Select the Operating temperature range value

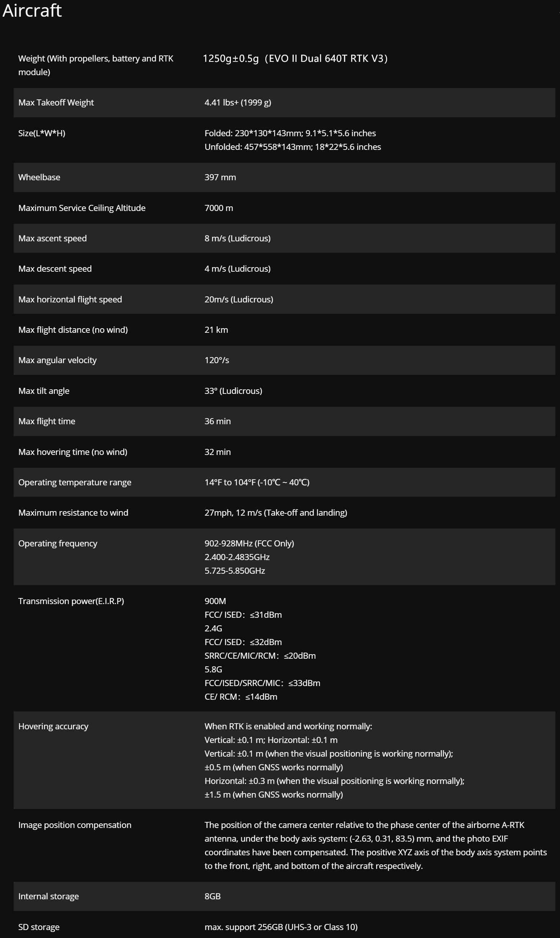(257, 482)
